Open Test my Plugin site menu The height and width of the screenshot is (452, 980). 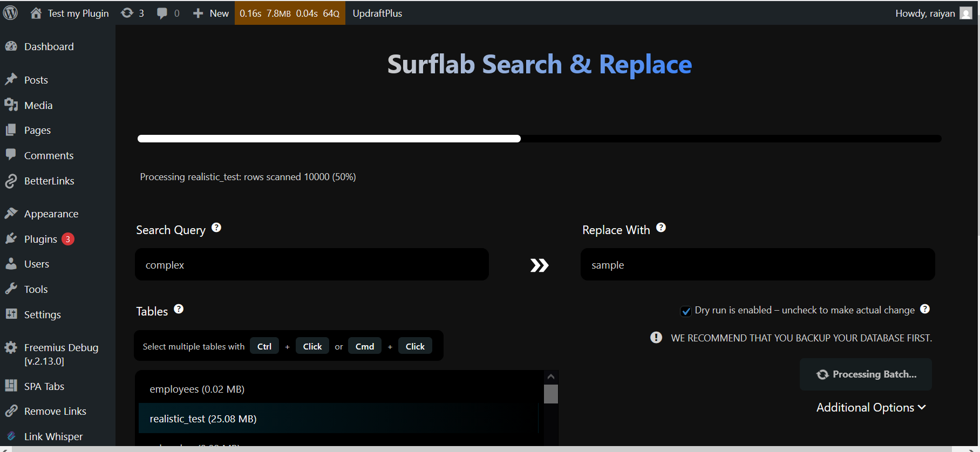click(x=70, y=13)
